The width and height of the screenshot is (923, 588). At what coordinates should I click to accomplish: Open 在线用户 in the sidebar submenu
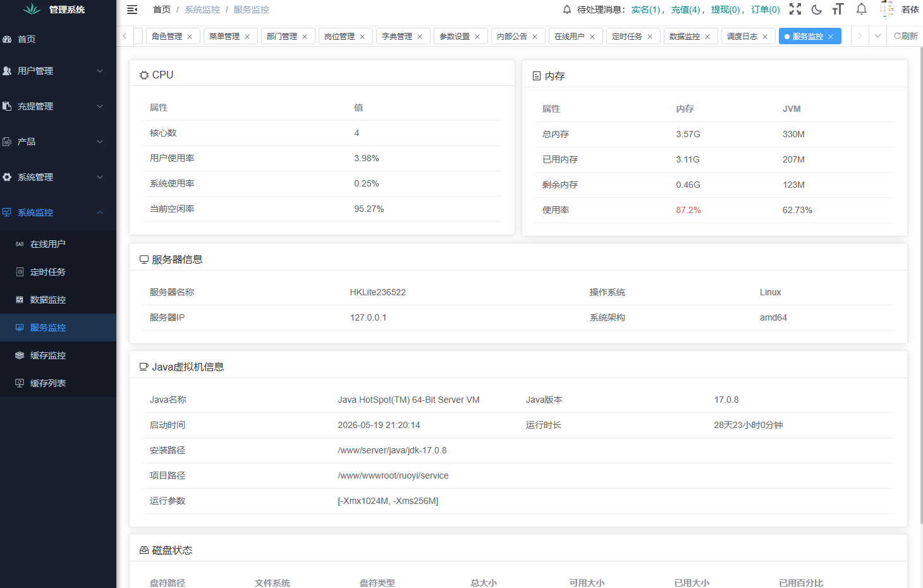tap(58, 244)
